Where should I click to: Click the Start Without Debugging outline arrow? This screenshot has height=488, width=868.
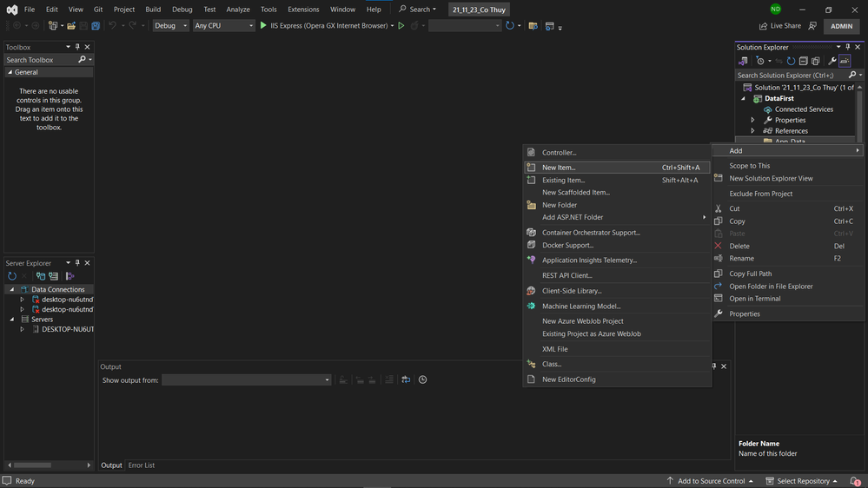[x=401, y=25]
